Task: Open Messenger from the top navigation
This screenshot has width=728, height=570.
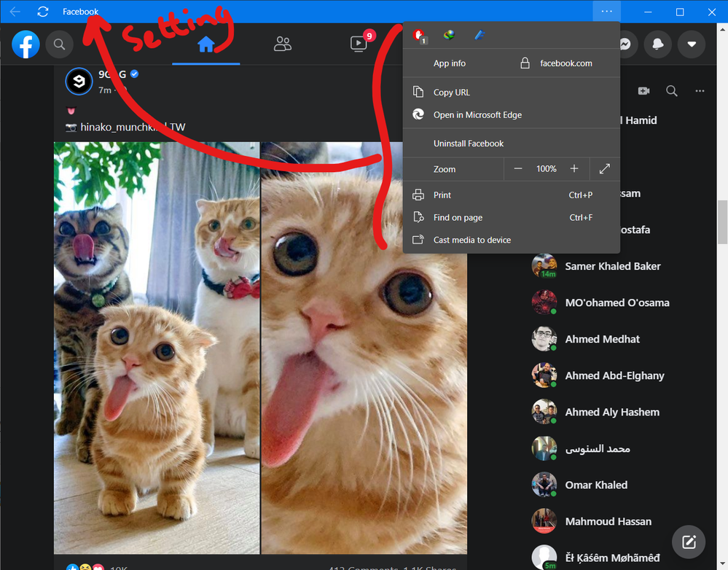Action: [625, 44]
